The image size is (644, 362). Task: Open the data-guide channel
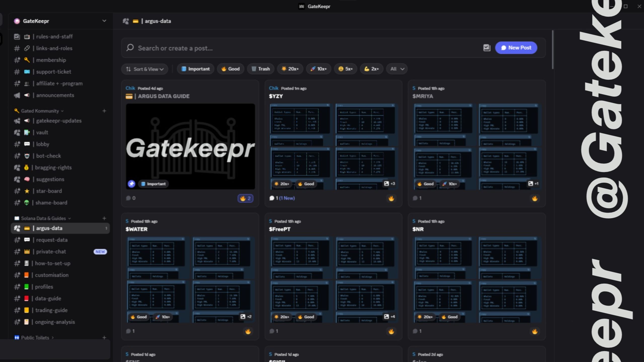60,298
